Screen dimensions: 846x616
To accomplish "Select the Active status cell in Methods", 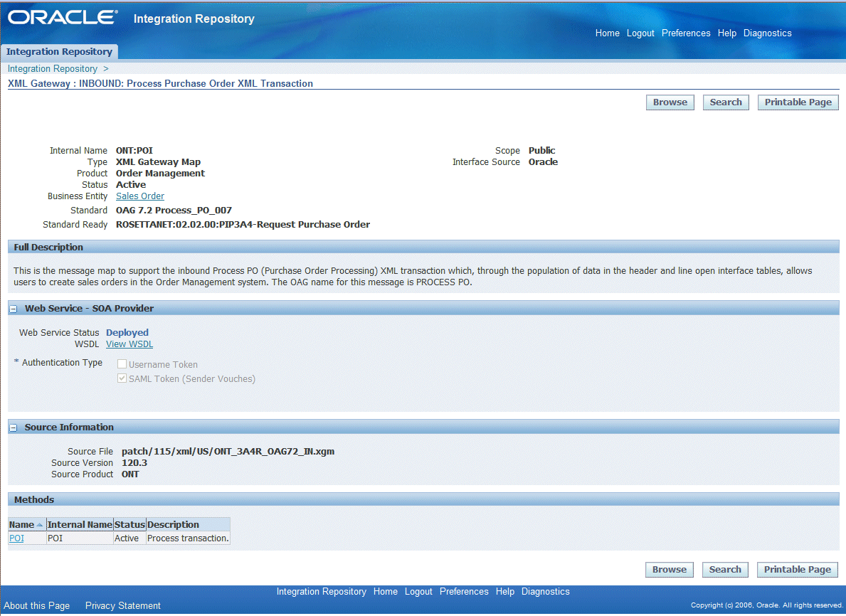I will (129, 538).
